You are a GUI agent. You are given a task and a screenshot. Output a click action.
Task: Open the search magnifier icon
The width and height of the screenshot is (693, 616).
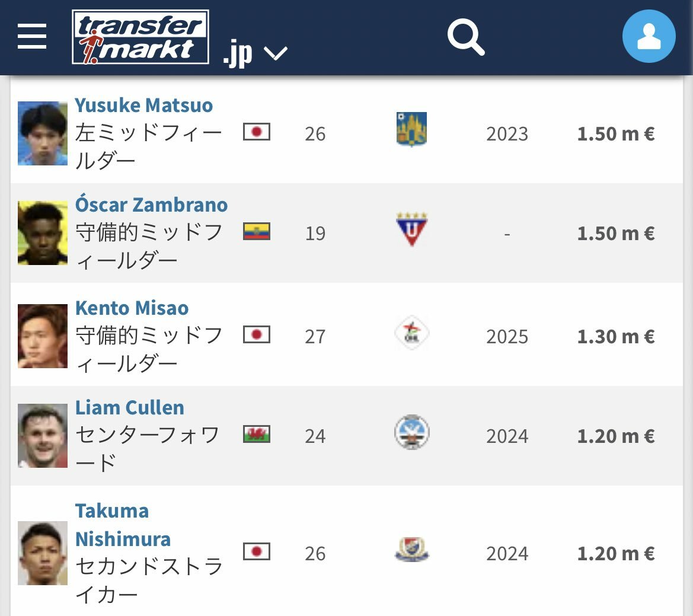466,37
